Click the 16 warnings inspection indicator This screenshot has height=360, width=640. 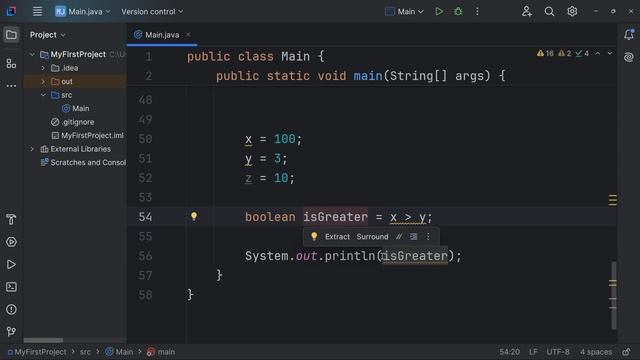point(545,53)
